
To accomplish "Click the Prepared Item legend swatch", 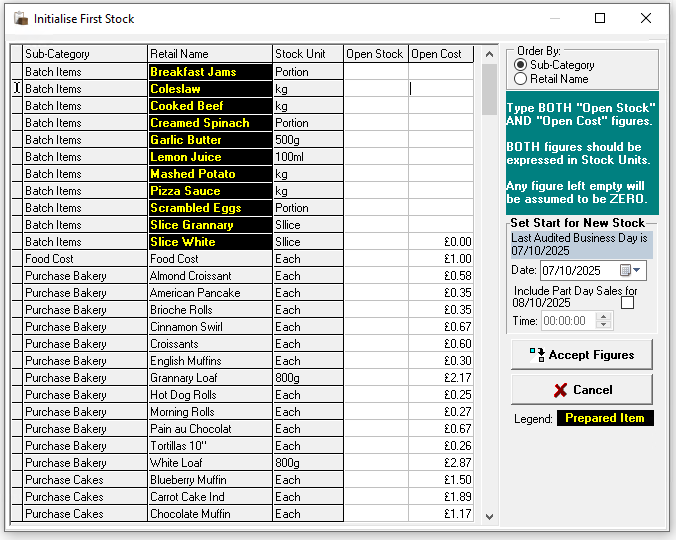I will click(604, 418).
